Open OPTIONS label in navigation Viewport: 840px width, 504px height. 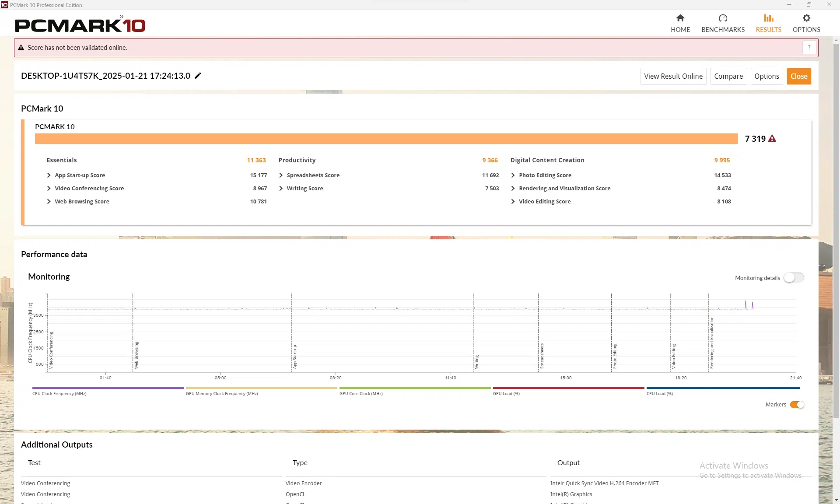(x=806, y=30)
